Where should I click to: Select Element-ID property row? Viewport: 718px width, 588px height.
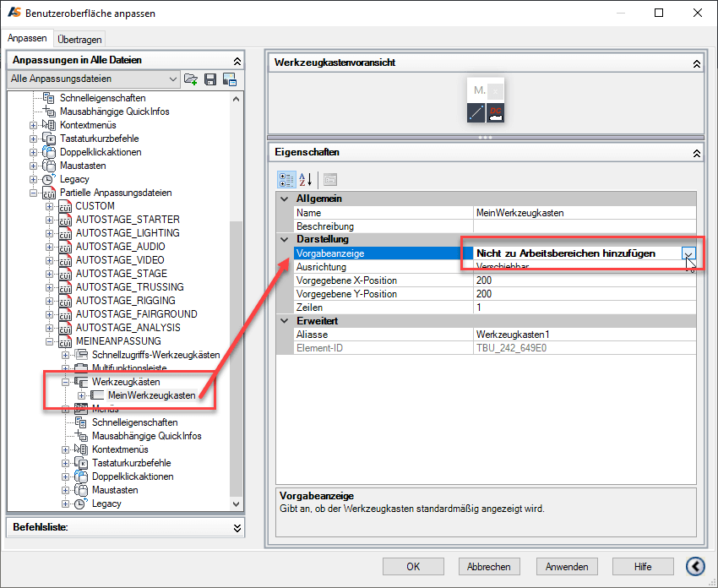point(495,348)
